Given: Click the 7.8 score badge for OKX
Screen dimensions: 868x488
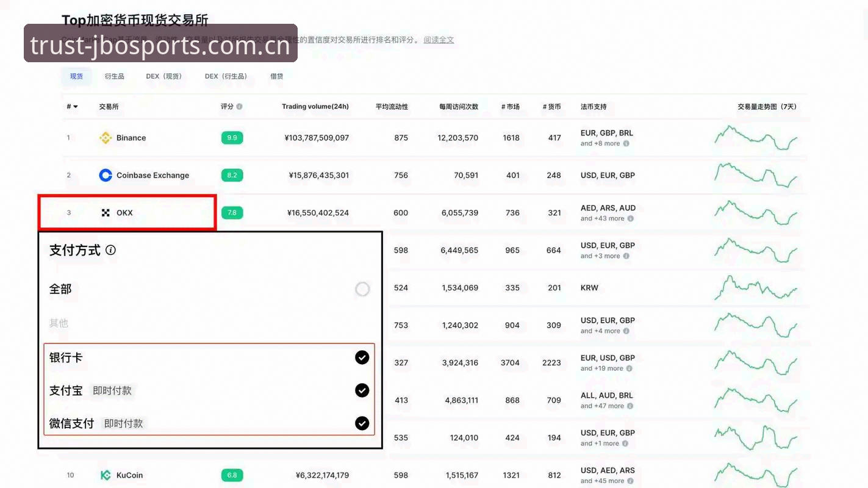Looking at the screenshot, I should coord(232,213).
